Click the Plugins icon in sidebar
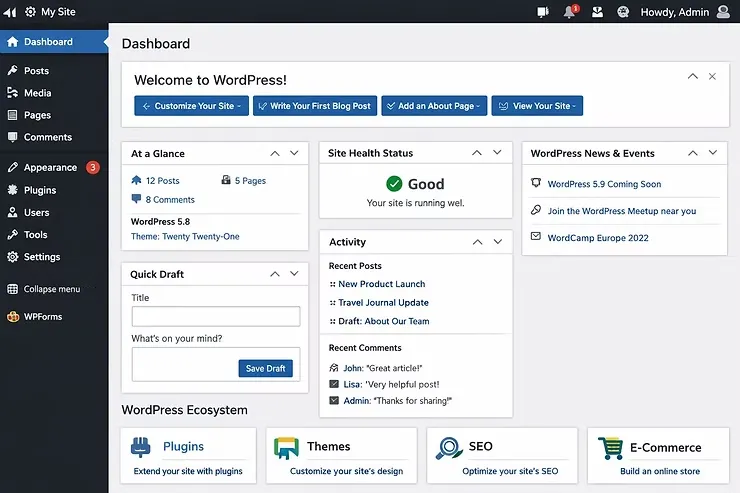 click(x=13, y=190)
